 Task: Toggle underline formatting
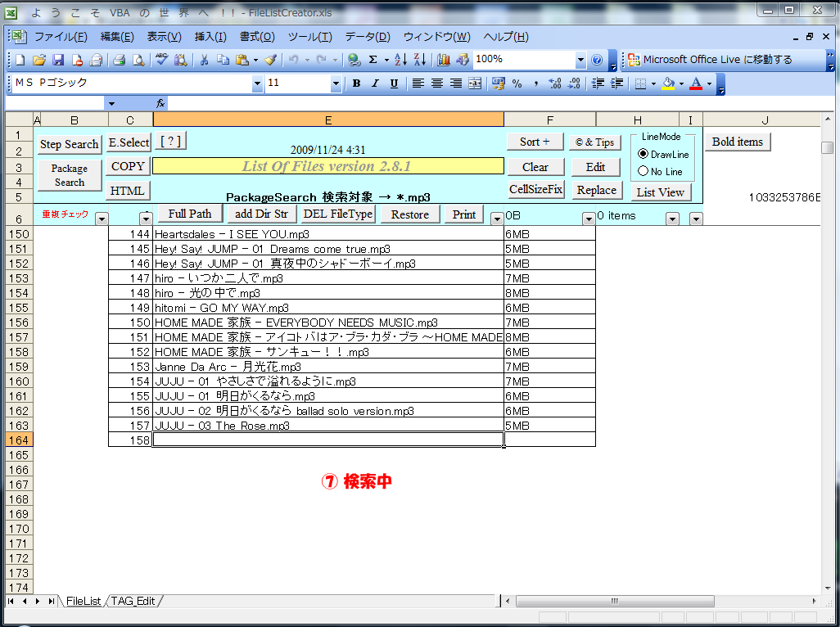(x=395, y=83)
